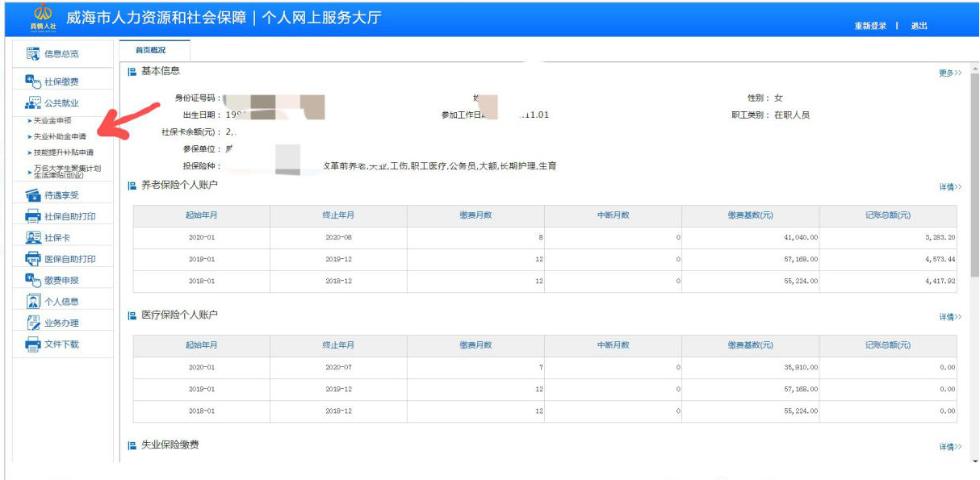Open 详情>> for 养老保险个人账户

(x=950, y=187)
